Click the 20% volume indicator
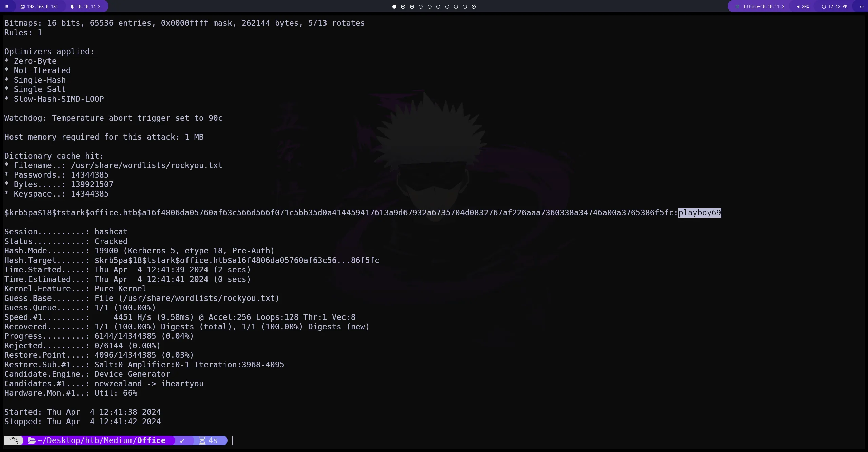The image size is (868, 452). tap(803, 7)
